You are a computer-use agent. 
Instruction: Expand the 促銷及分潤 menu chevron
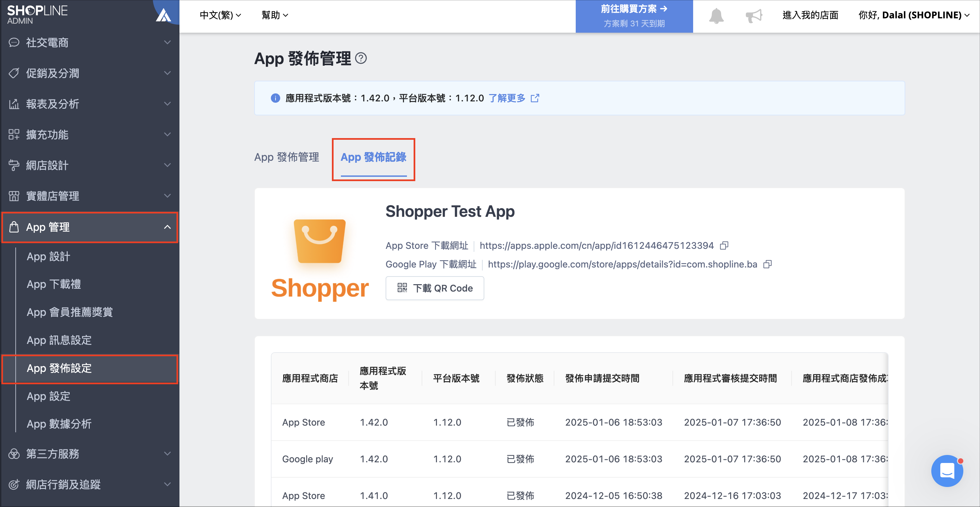coord(167,73)
